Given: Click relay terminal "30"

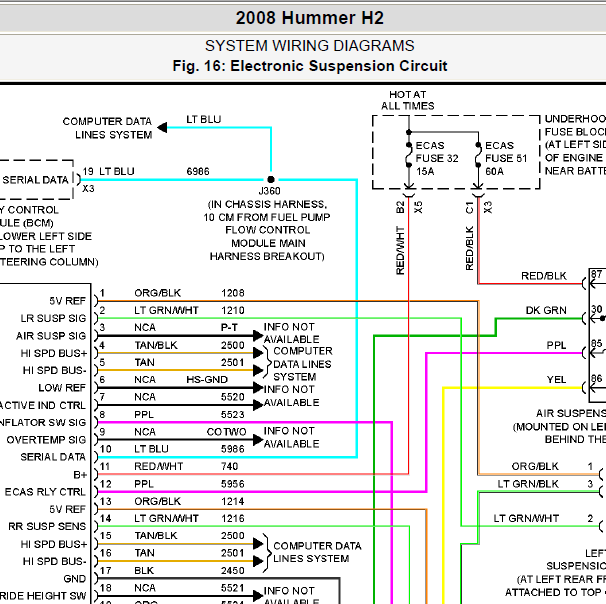Looking at the screenshot, I should pos(596,309).
